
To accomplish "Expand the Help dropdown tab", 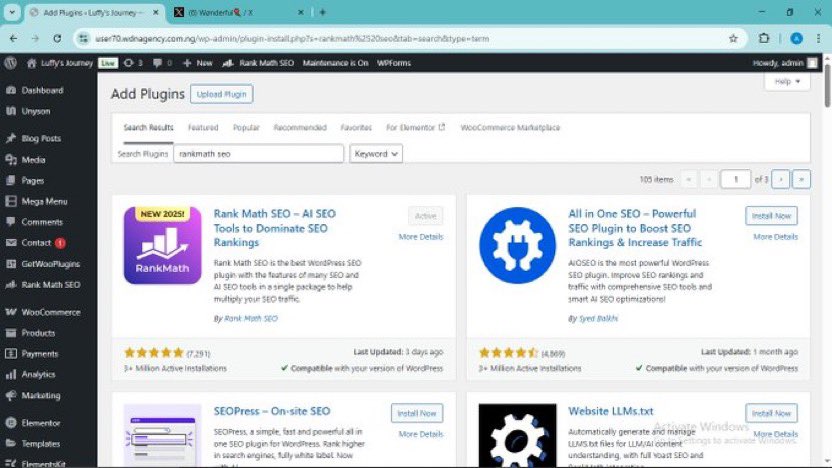I will pyautogui.click(x=787, y=81).
